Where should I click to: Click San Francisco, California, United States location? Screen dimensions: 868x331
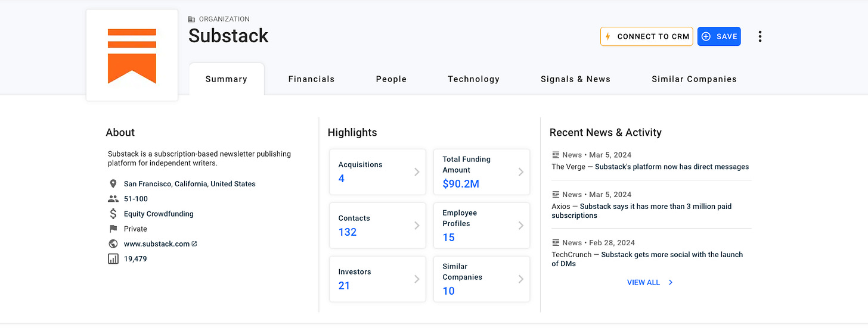coord(190,184)
